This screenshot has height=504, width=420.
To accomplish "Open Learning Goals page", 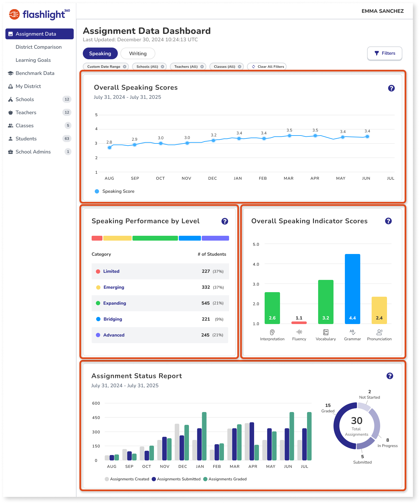I will 33,60.
